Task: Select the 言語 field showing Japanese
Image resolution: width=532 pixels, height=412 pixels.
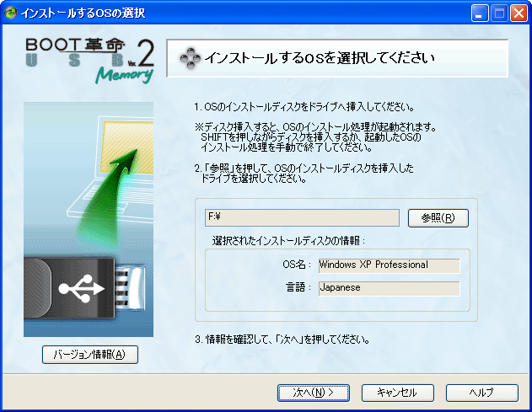Action: point(388,288)
